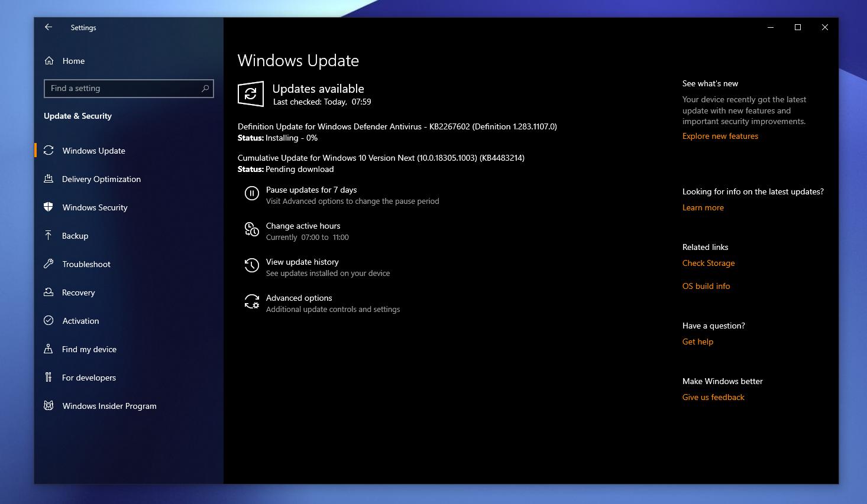This screenshot has width=867, height=504.
Task: Click Pause updates for 7 days
Action: point(311,190)
